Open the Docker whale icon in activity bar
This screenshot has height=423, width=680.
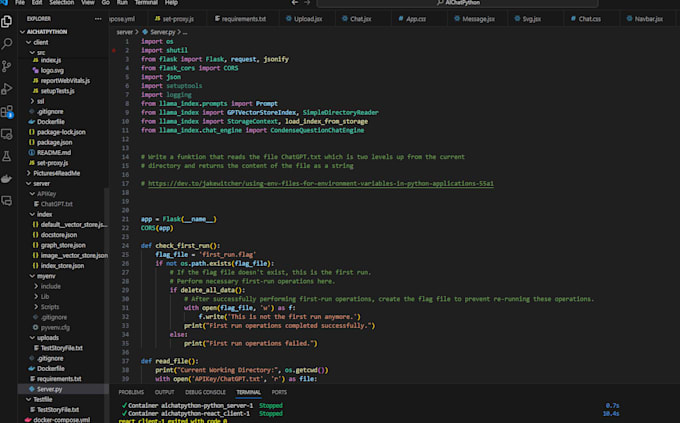coord(7,178)
